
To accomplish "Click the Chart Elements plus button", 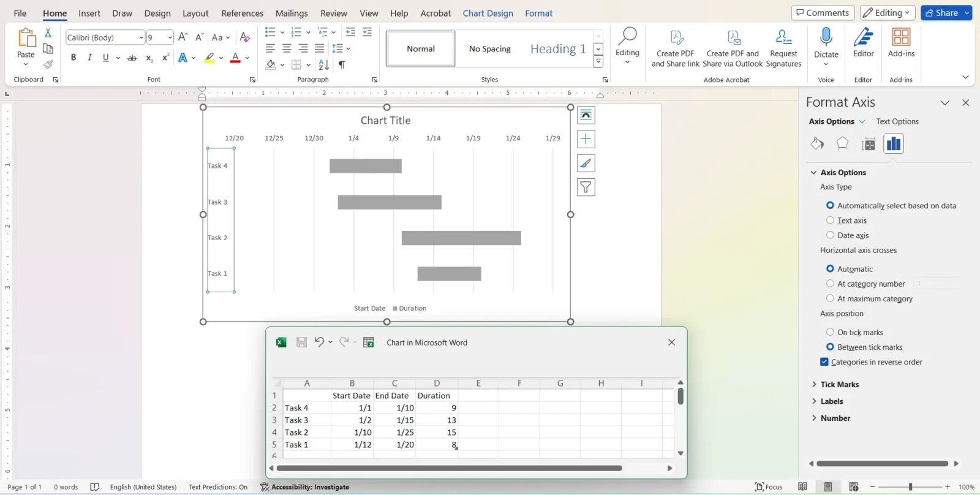I will 586,139.
